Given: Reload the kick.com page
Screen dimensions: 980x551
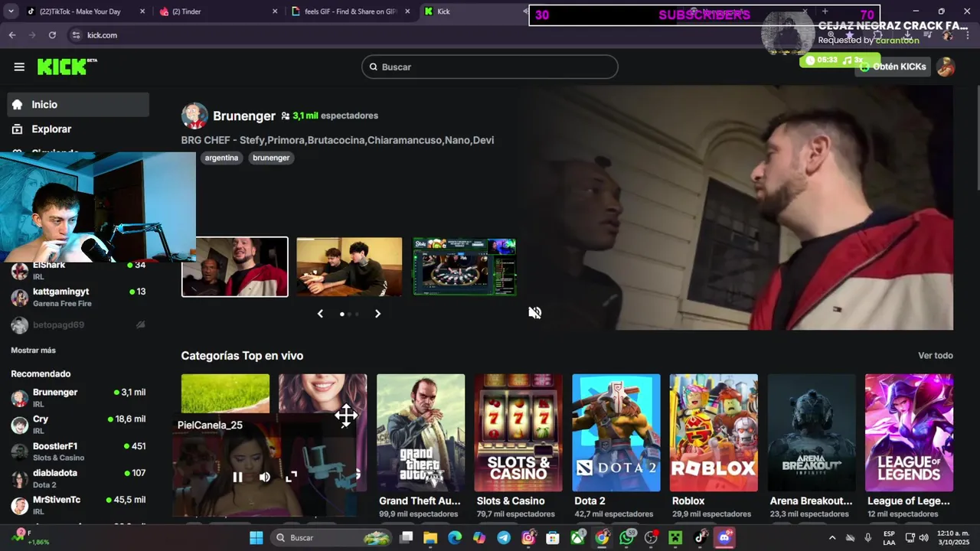Looking at the screenshot, I should (x=52, y=35).
